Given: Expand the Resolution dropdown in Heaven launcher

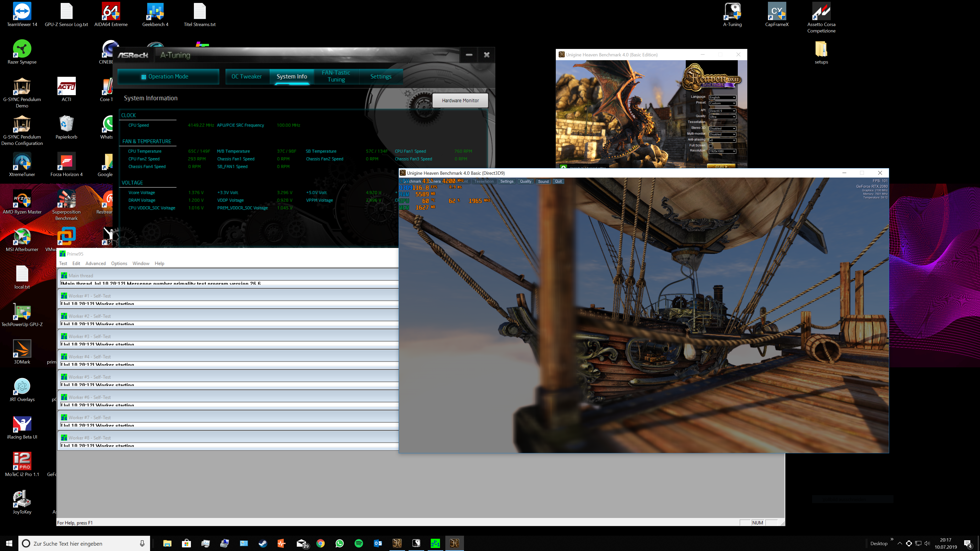Looking at the screenshot, I should (722, 151).
